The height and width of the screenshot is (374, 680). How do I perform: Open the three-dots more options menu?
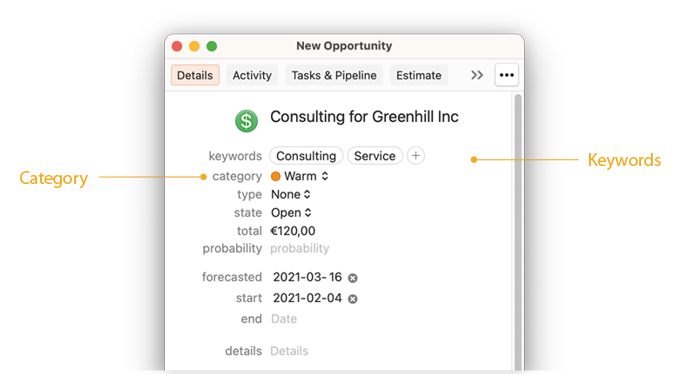[507, 75]
